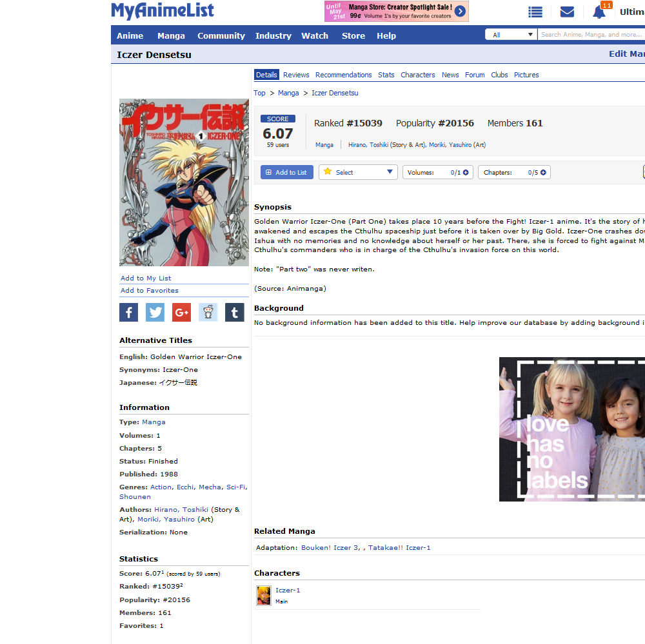Open the Sci-Fi genre link
This screenshot has width=645, height=644.
235,487
